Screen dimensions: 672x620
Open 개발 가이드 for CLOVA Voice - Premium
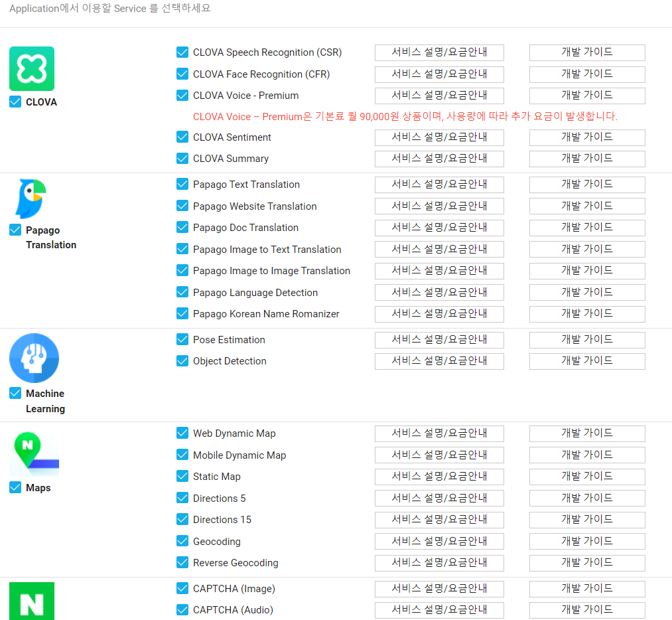[x=587, y=95]
